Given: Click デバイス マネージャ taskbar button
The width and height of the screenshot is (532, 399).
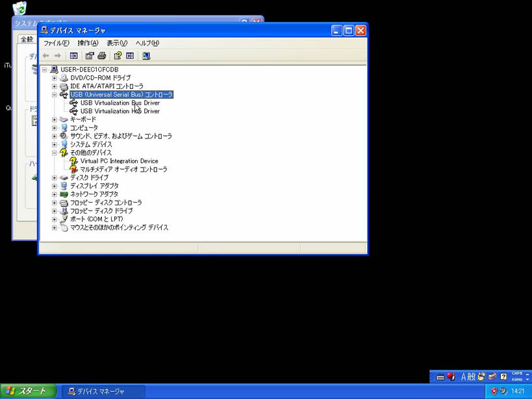Looking at the screenshot, I should tap(103, 392).
